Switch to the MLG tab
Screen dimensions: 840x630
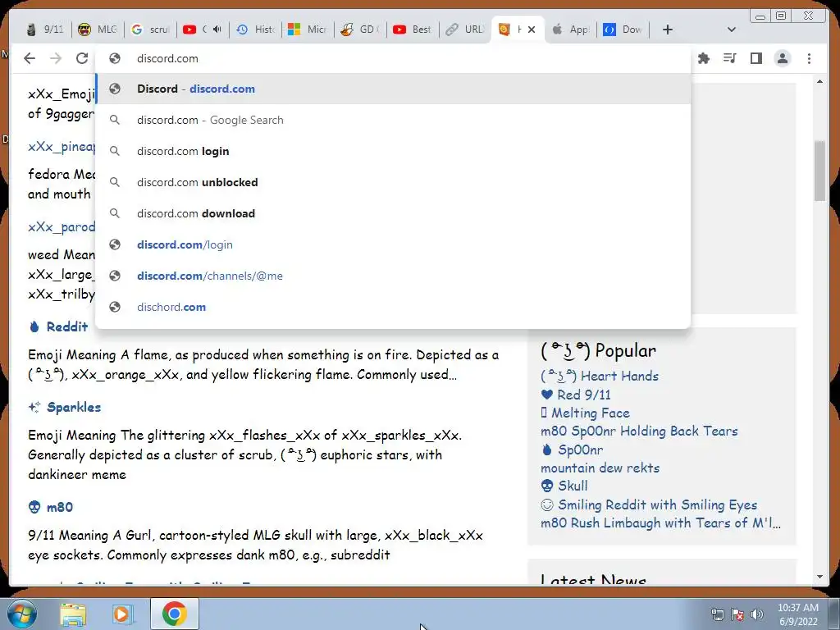pyautogui.click(x=98, y=30)
